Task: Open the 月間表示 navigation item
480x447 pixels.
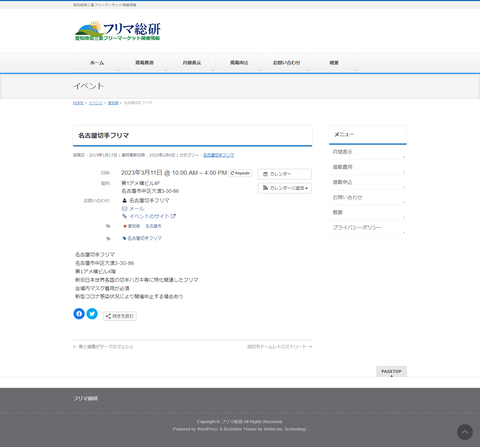Action: point(192,63)
